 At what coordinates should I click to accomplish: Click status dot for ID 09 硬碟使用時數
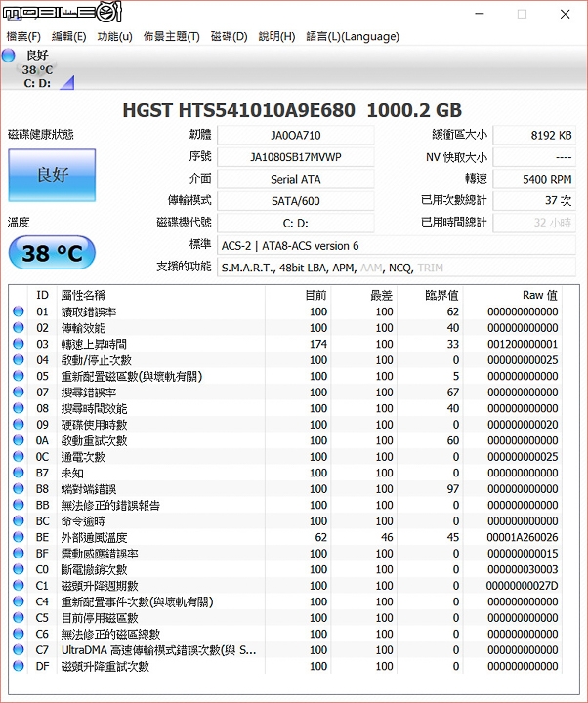click(x=19, y=424)
